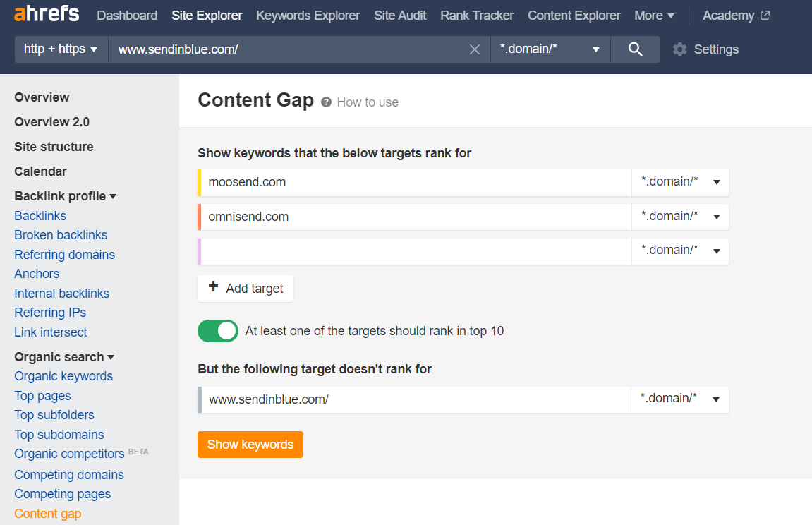Click Add target button
The height and width of the screenshot is (525, 812).
click(x=246, y=289)
